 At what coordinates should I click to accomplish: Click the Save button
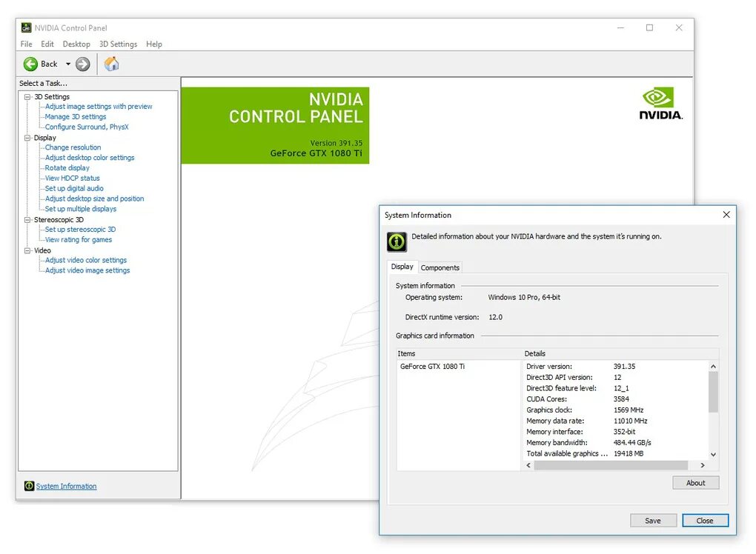[x=653, y=520]
